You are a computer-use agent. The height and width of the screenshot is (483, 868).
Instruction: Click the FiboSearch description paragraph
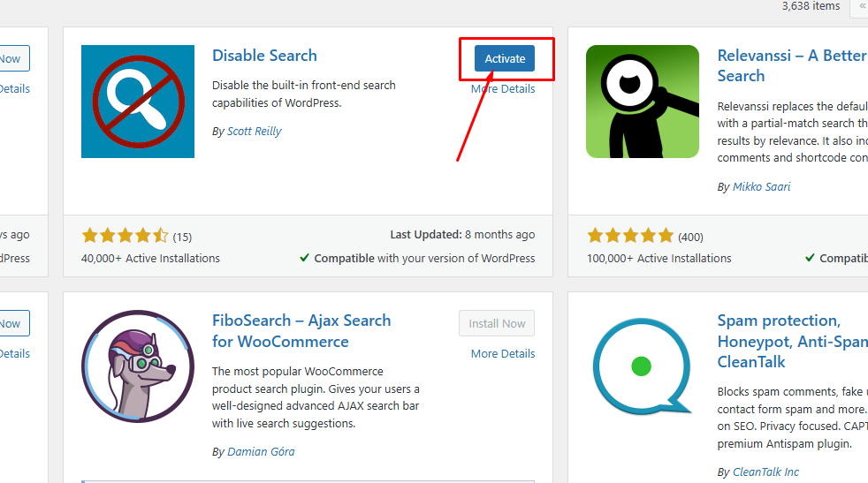[x=316, y=397]
